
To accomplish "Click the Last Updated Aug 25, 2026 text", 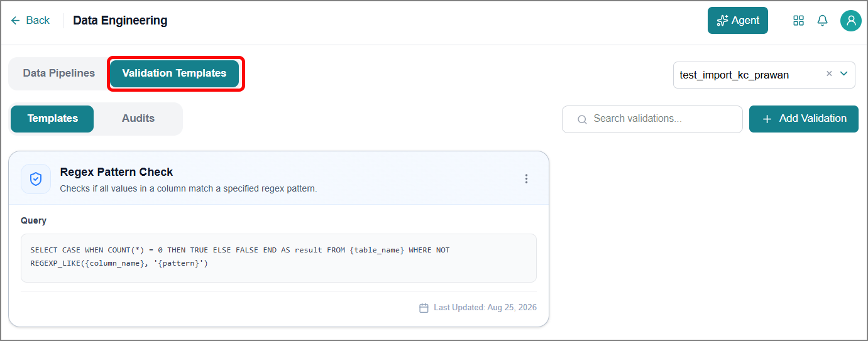I will 485,308.
